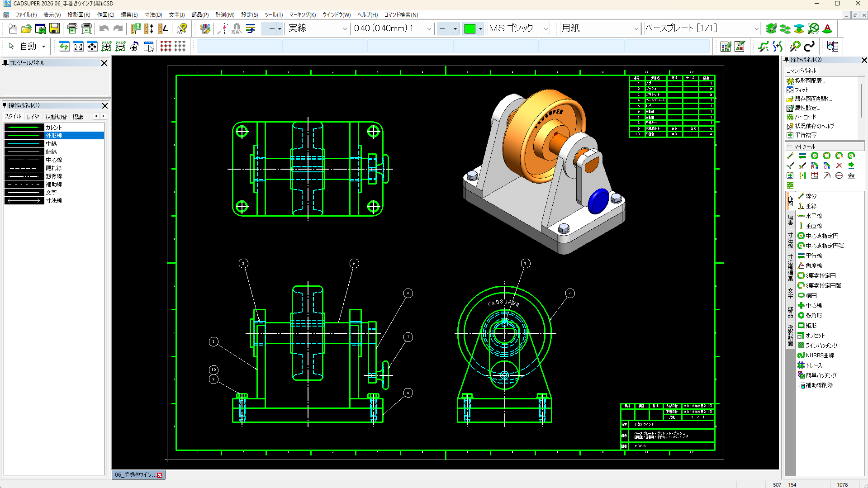Open the green color dropdown arrow
Viewport: 868px width, 488px height.
point(480,29)
